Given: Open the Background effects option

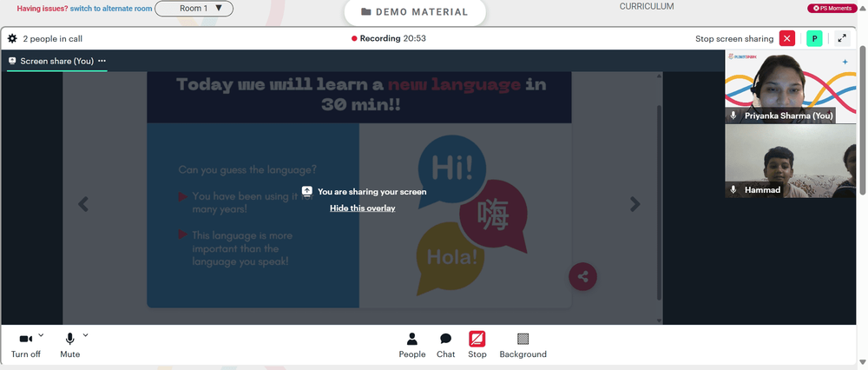Looking at the screenshot, I should click(x=523, y=346).
